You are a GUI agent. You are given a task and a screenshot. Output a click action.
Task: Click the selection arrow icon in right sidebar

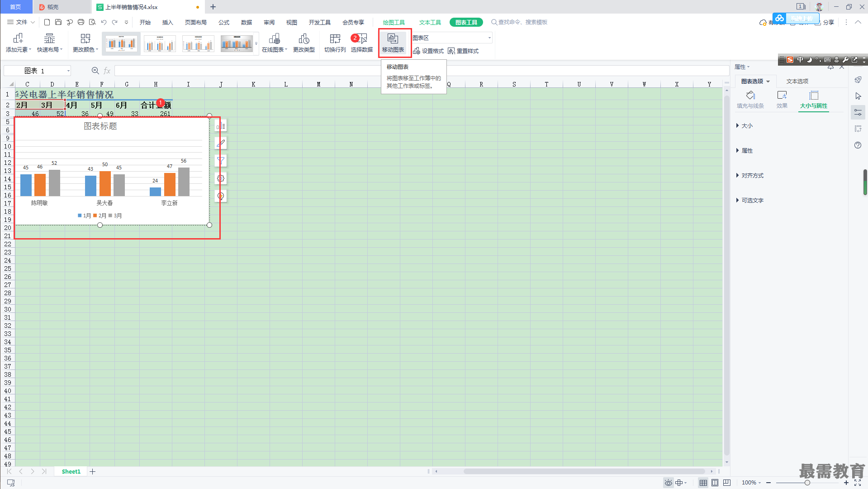click(858, 96)
